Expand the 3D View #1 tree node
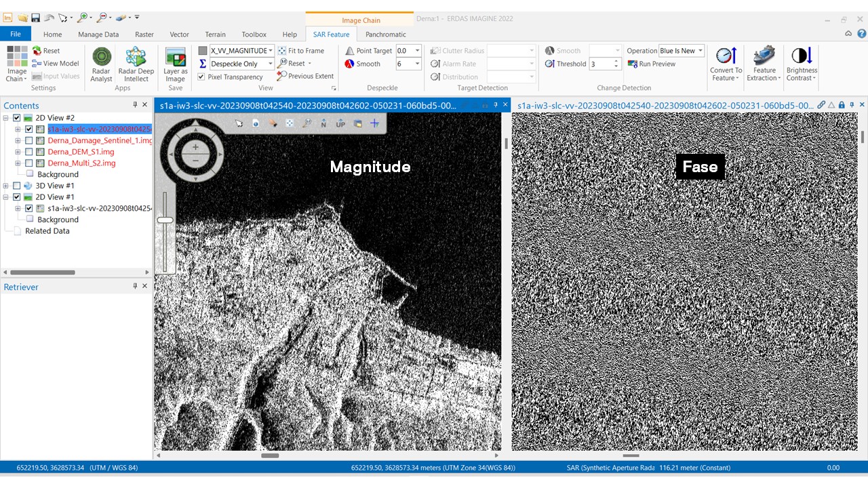 tap(6, 186)
